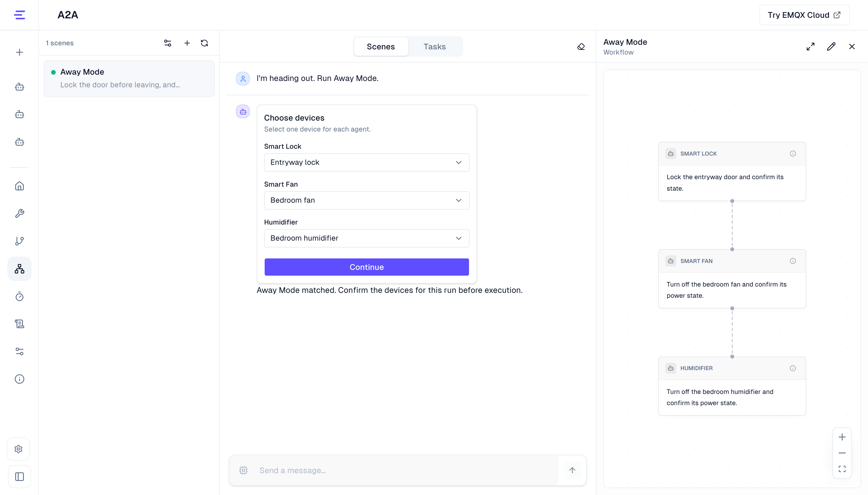868x495 pixels.
Task: Toggle the sidebar panel layout icon
Action: pyautogui.click(x=19, y=477)
